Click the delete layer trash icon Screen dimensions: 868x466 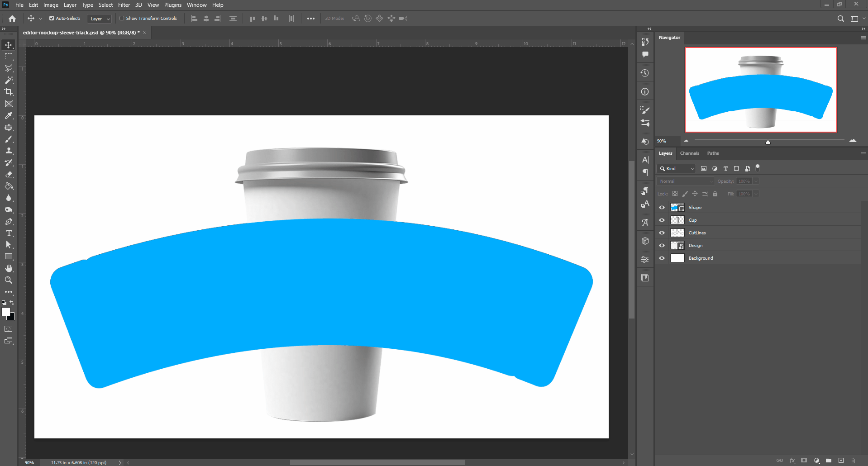(x=853, y=461)
